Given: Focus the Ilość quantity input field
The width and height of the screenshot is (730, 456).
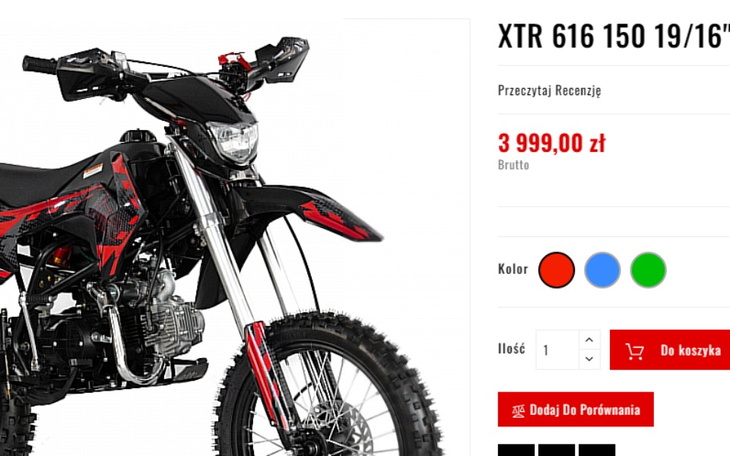Looking at the screenshot, I should click(x=558, y=350).
